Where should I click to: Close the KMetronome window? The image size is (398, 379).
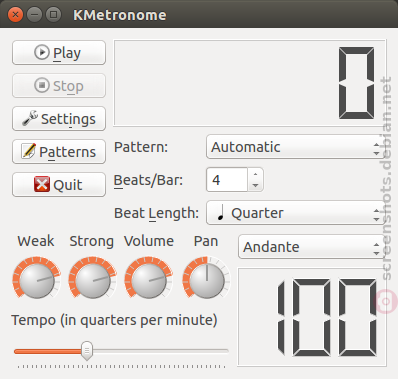click(15, 14)
